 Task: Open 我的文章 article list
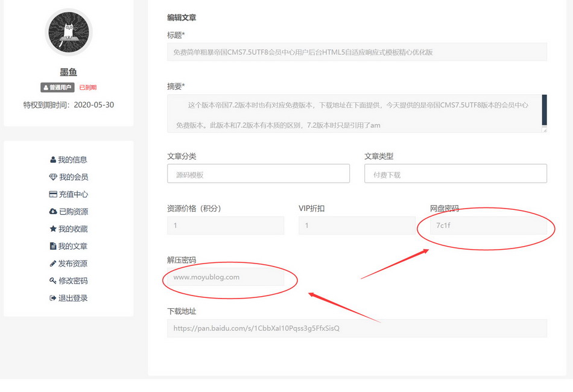coord(73,246)
